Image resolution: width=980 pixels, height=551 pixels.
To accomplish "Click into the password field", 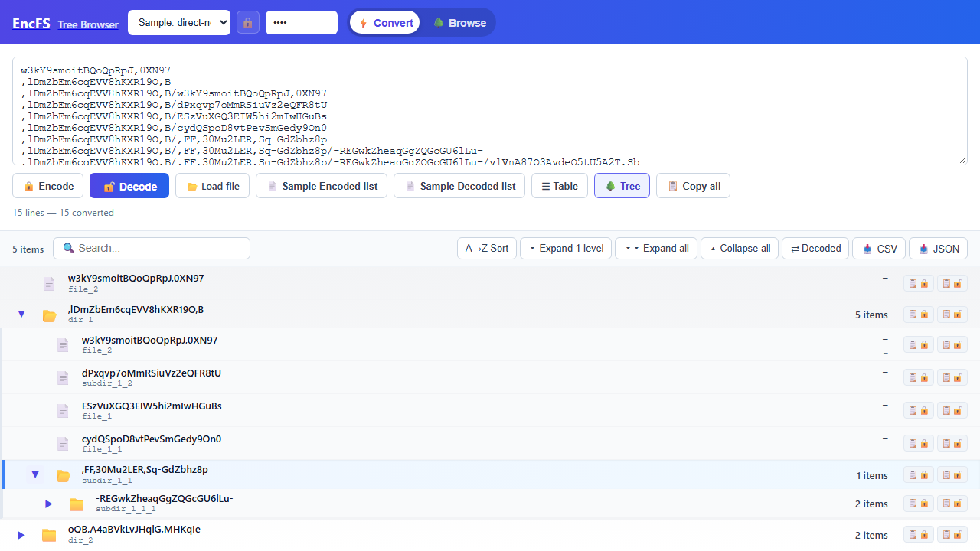I will (302, 23).
